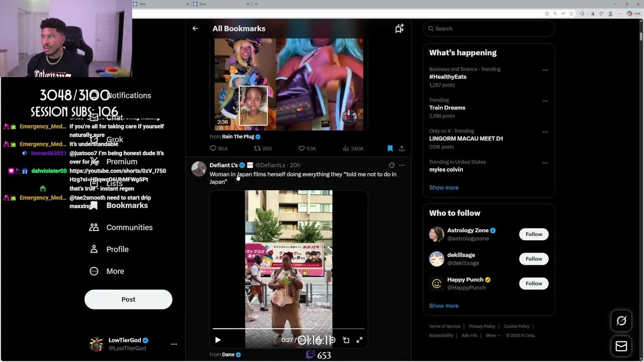Open more options for Train Dreams

pos(545,101)
